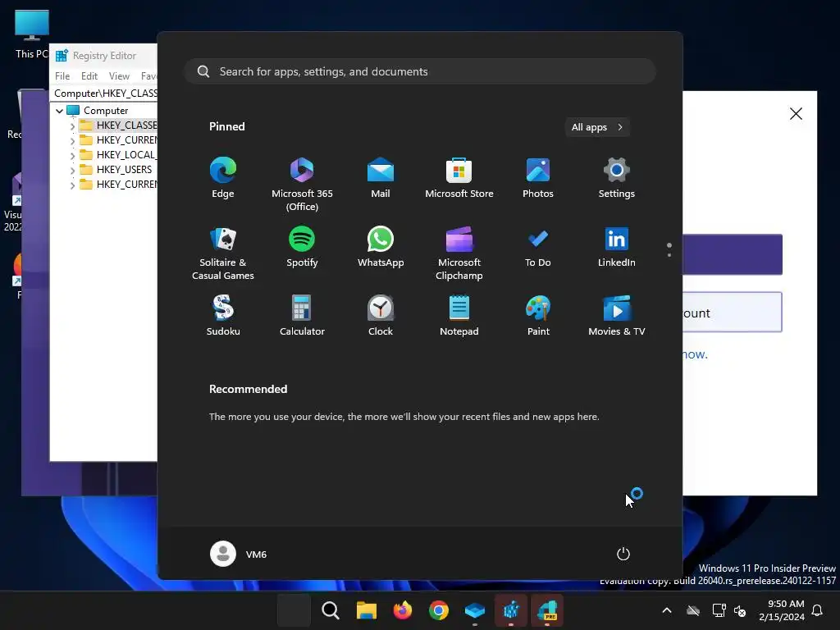The image size is (840, 630).
Task: Expand the HKEY_CLASSE key in registry tree
Action: click(72, 126)
